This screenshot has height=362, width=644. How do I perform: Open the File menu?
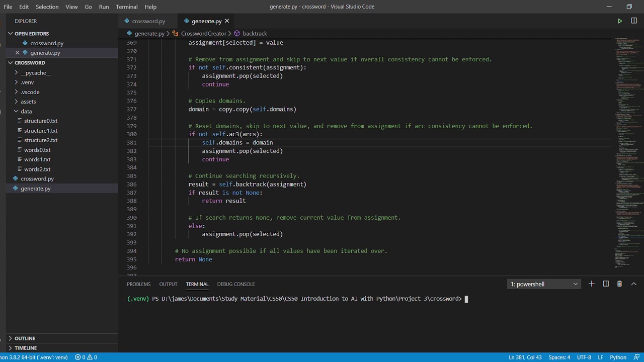tap(8, 7)
